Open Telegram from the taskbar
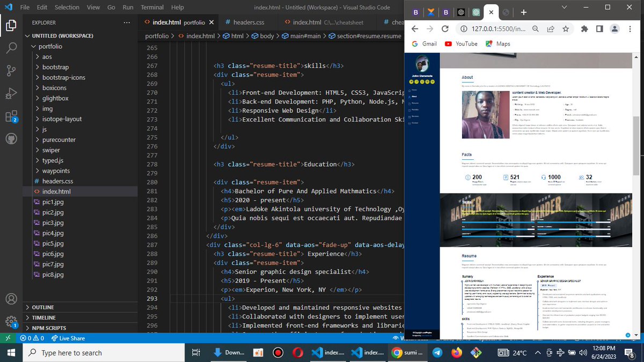Image resolution: width=644 pixels, height=362 pixels. (437, 352)
